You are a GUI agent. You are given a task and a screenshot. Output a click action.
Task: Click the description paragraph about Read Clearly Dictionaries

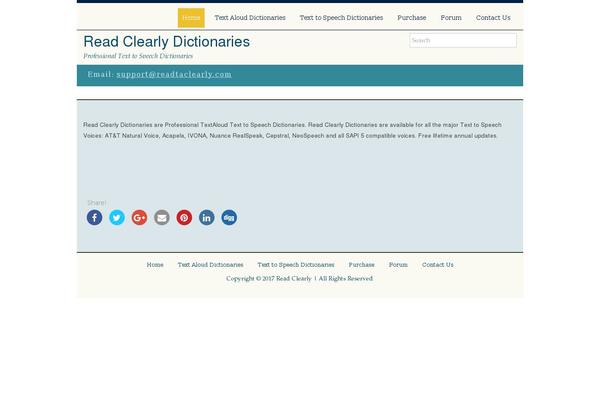pyautogui.click(x=292, y=130)
